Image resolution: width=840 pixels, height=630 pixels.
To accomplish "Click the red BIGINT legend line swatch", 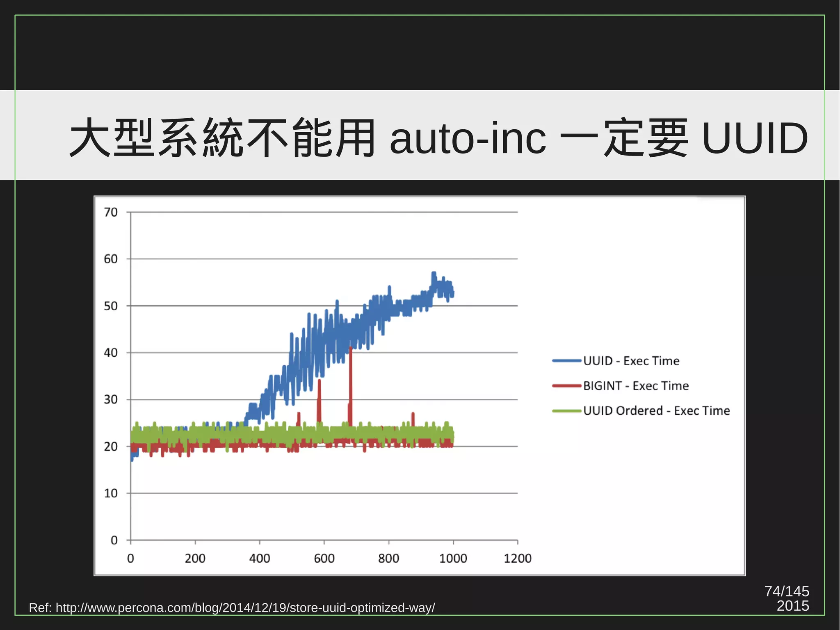I will point(567,386).
